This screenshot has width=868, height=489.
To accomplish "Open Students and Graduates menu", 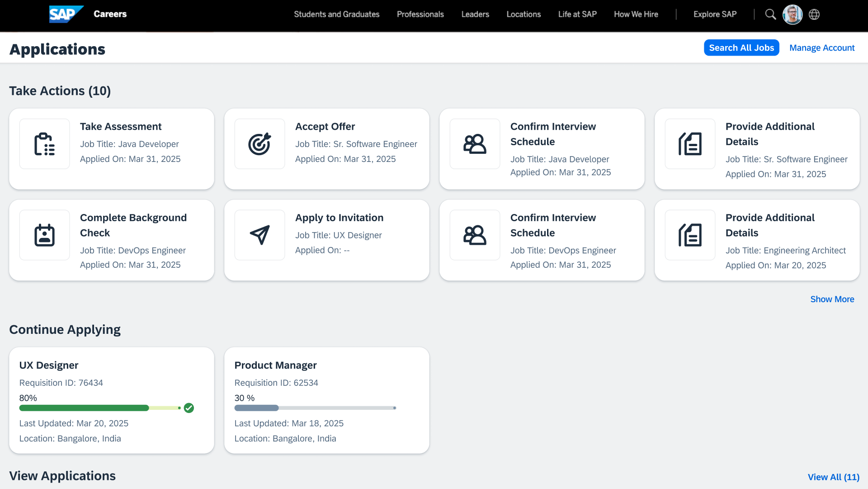I will pos(336,14).
